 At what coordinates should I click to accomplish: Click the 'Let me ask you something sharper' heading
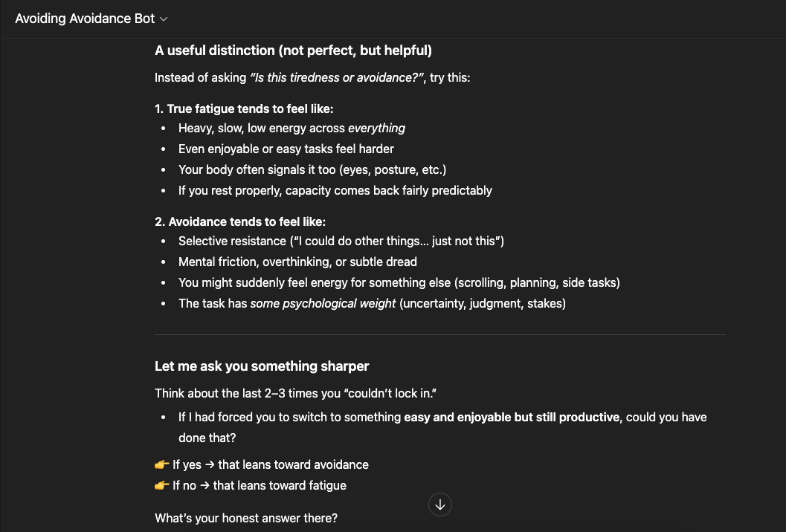(x=262, y=366)
